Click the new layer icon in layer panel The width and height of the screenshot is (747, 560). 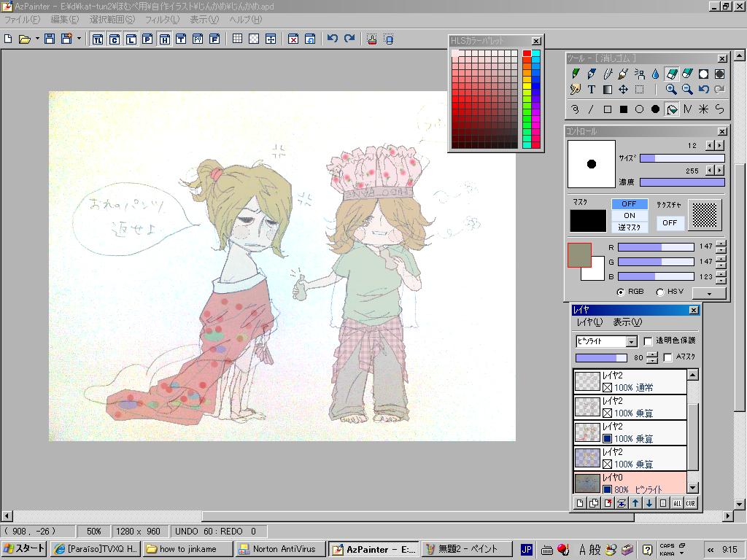tap(580, 503)
